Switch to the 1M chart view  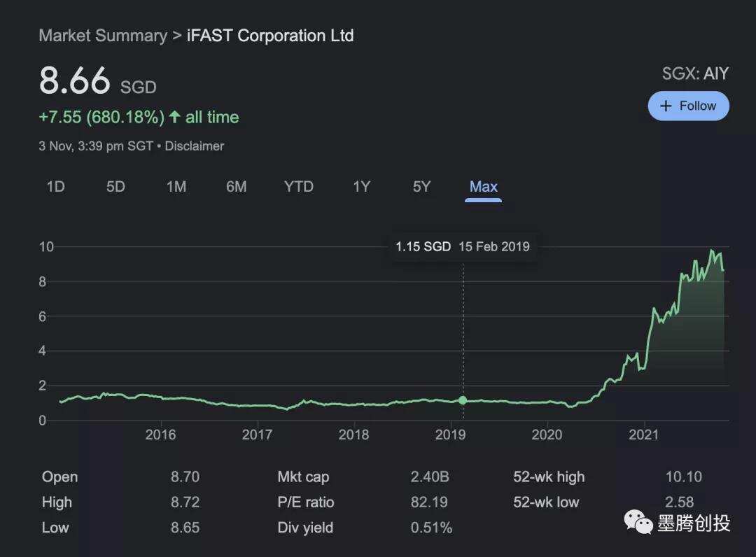176,187
